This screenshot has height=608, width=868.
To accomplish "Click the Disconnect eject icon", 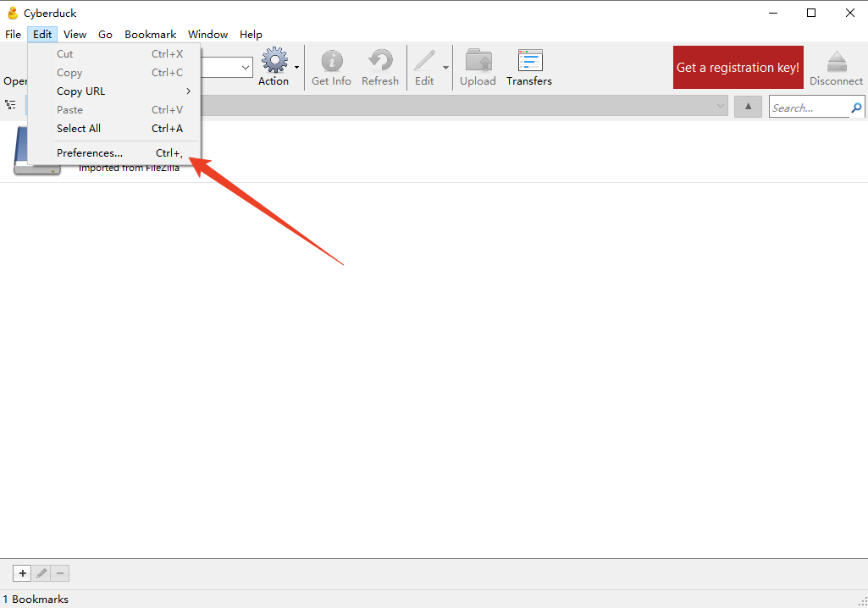I will tap(837, 62).
